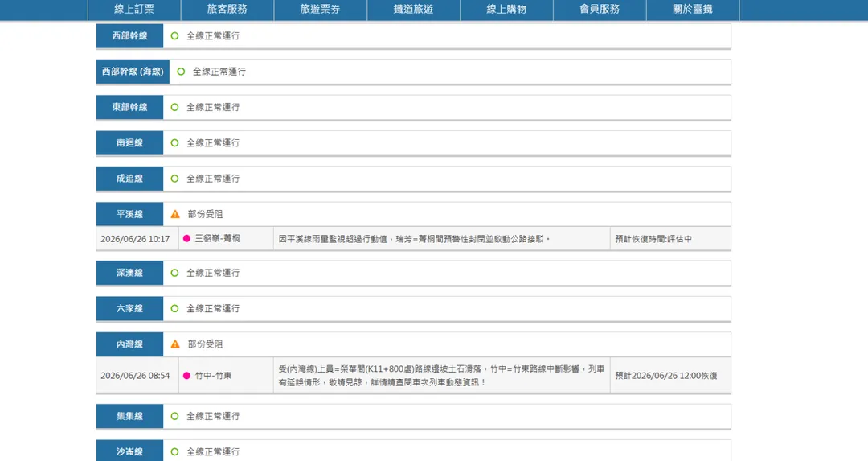This screenshot has width=868, height=461.
Task: Click the orange warning icon for 內灣線
Action: coord(175,344)
